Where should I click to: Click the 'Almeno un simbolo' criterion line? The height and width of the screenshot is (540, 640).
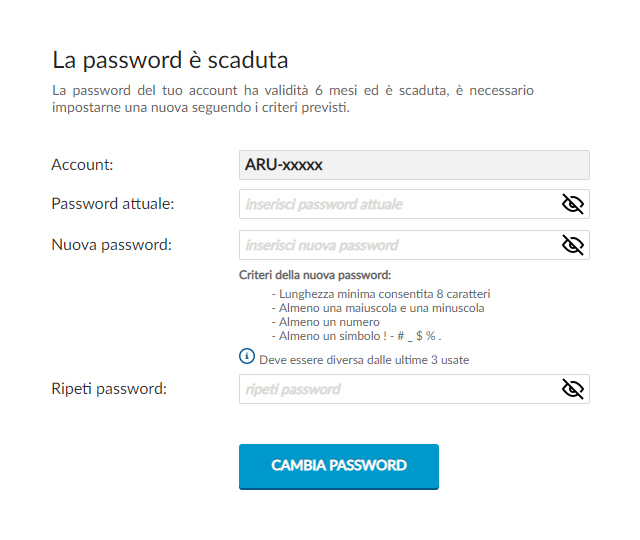pyautogui.click(x=356, y=336)
